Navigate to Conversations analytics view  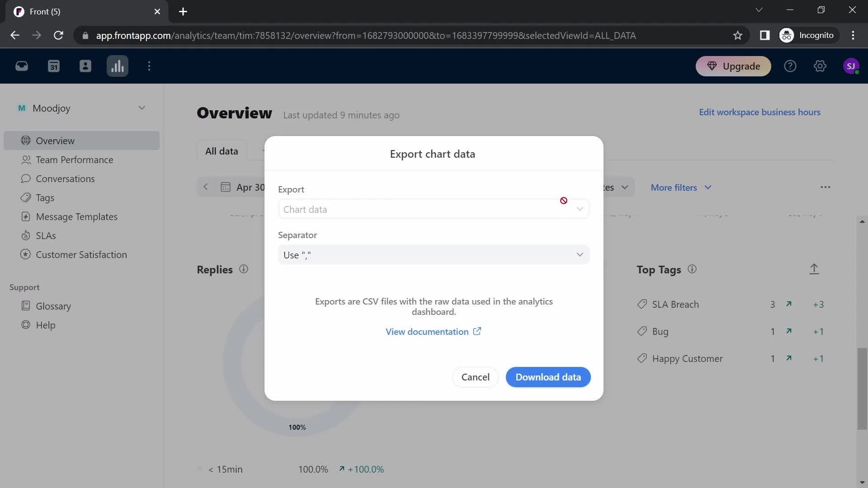pyautogui.click(x=65, y=178)
